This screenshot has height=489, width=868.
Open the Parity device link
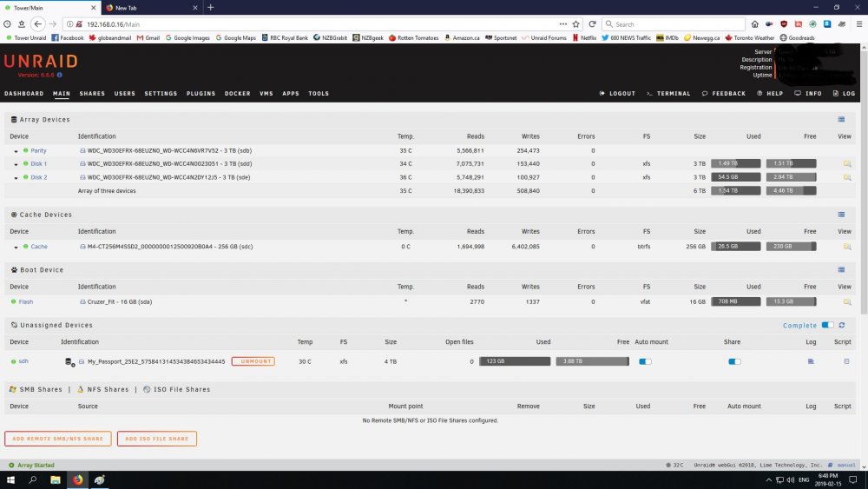click(x=38, y=150)
